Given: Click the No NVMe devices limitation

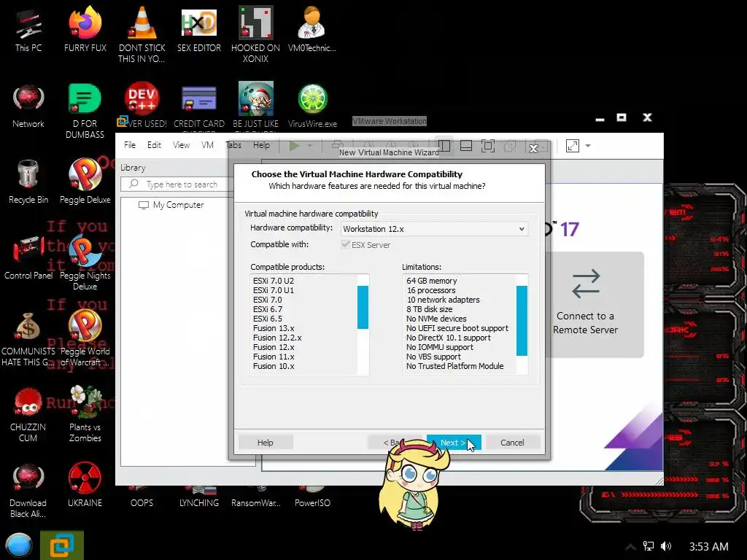Looking at the screenshot, I should tap(436, 319).
